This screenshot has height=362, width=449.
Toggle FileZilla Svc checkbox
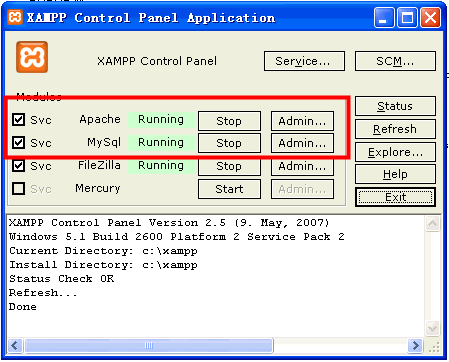point(18,165)
